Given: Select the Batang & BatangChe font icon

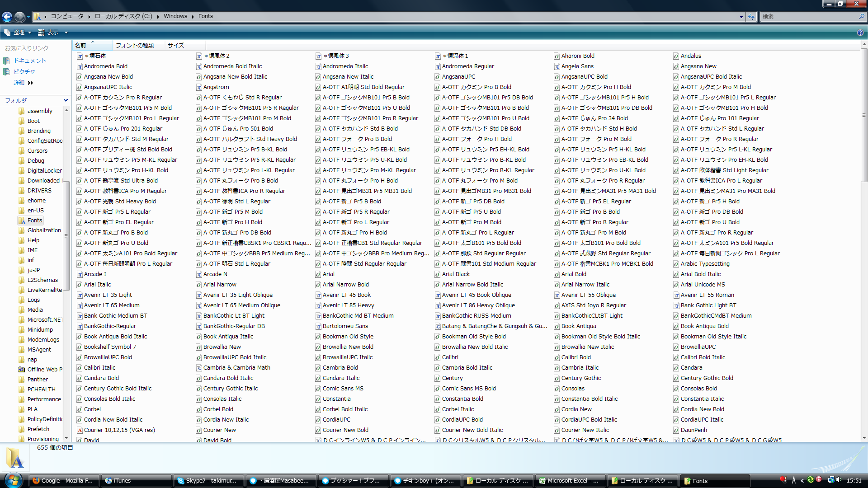Looking at the screenshot, I should tap(438, 326).
